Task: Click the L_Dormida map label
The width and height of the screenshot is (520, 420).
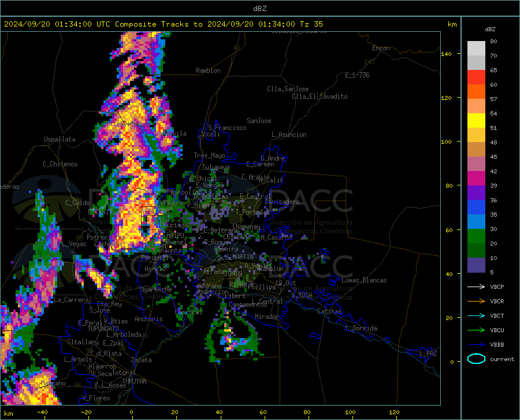Action: pyautogui.click(x=361, y=328)
